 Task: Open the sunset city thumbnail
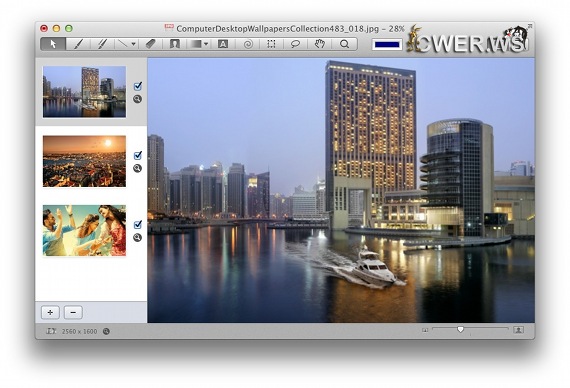[84, 161]
